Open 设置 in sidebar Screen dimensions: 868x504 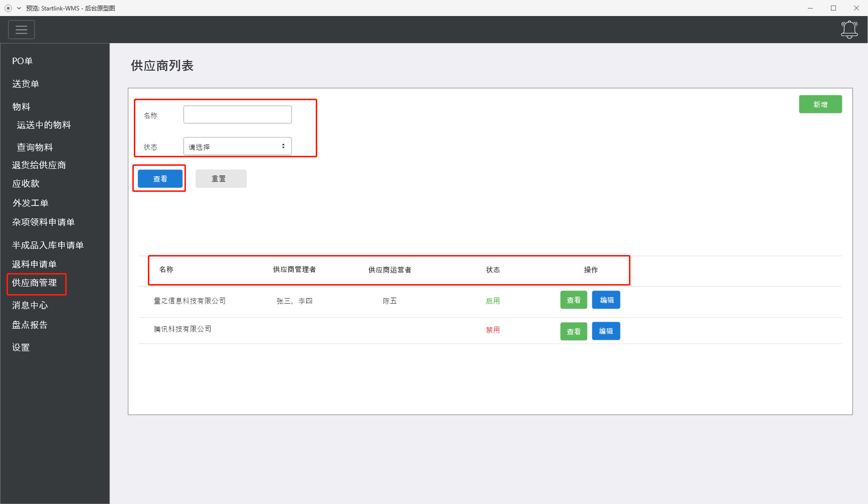pos(21,347)
